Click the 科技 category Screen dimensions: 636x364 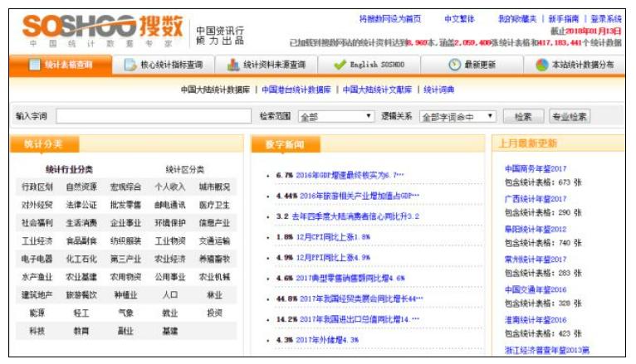(x=37, y=331)
